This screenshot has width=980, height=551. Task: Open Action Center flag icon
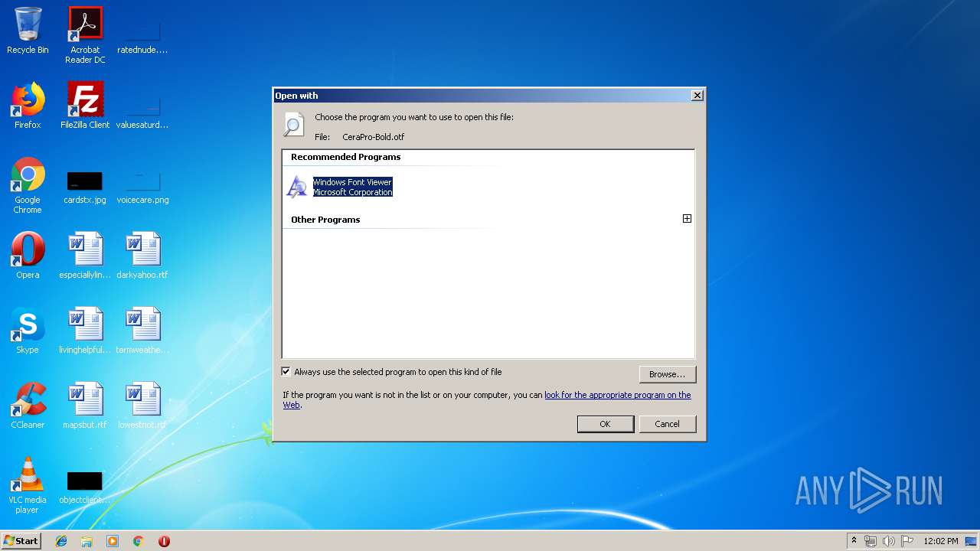pyautogui.click(x=906, y=541)
